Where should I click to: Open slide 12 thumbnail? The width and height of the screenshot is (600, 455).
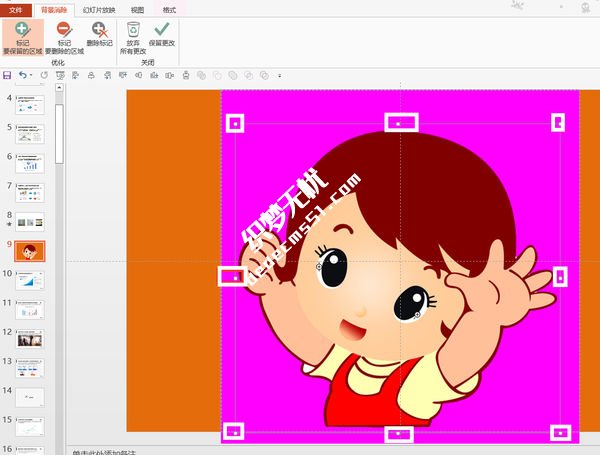tap(31, 338)
